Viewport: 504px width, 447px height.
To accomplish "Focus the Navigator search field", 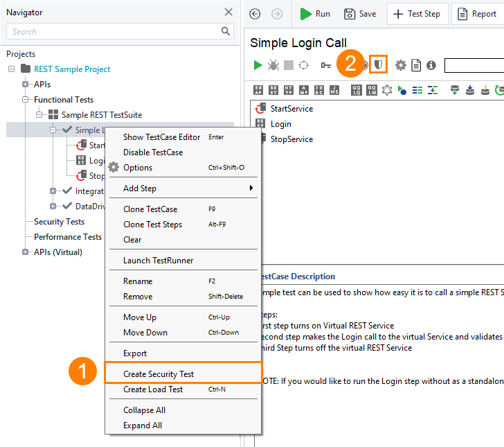I will (x=120, y=32).
